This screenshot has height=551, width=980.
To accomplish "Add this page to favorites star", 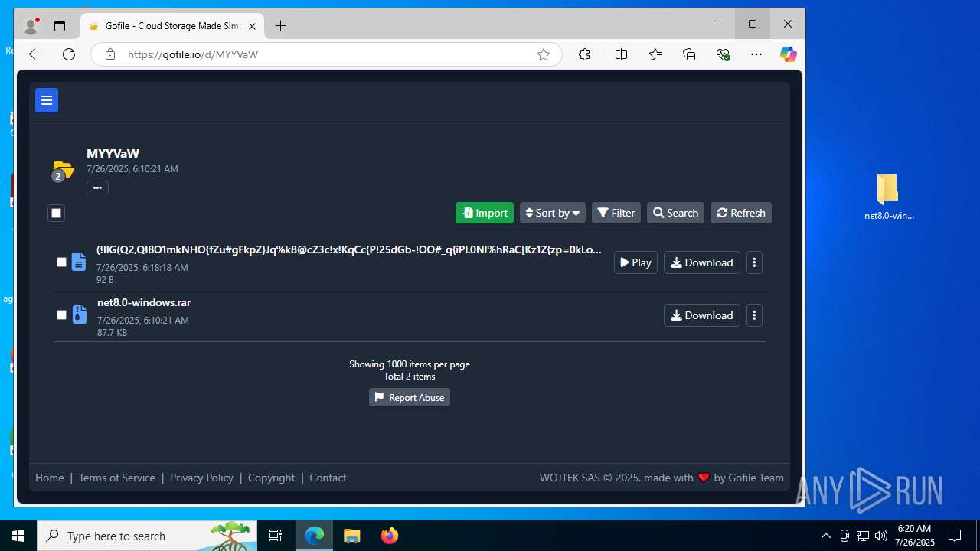I will click(544, 54).
